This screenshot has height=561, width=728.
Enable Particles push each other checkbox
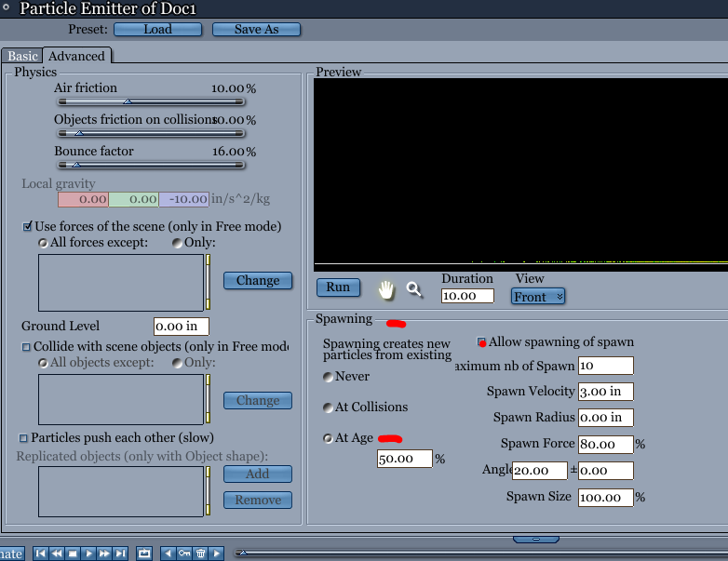pos(23,437)
